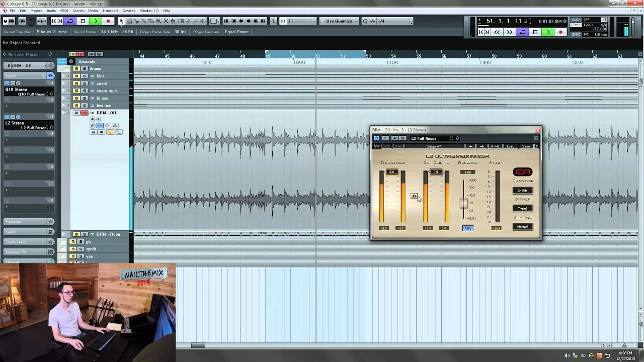Open the L2 Stereo insert editor
The image size is (644, 362).
click(18, 117)
